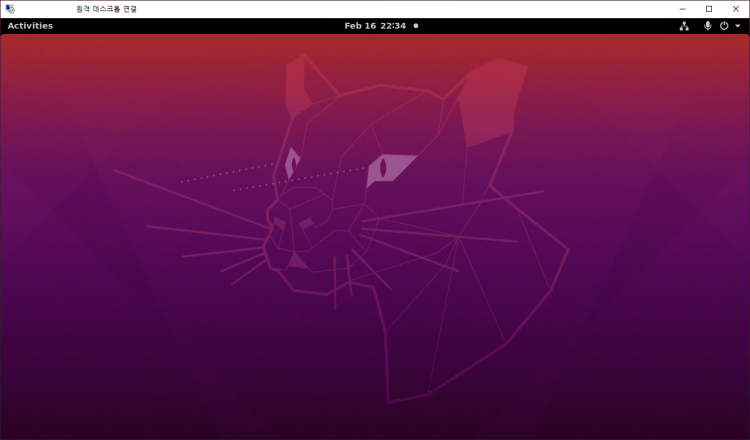This screenshot has height=440, width=750.
Task: Click the wallpaper cat's right ear
Action: coord(490,100)
